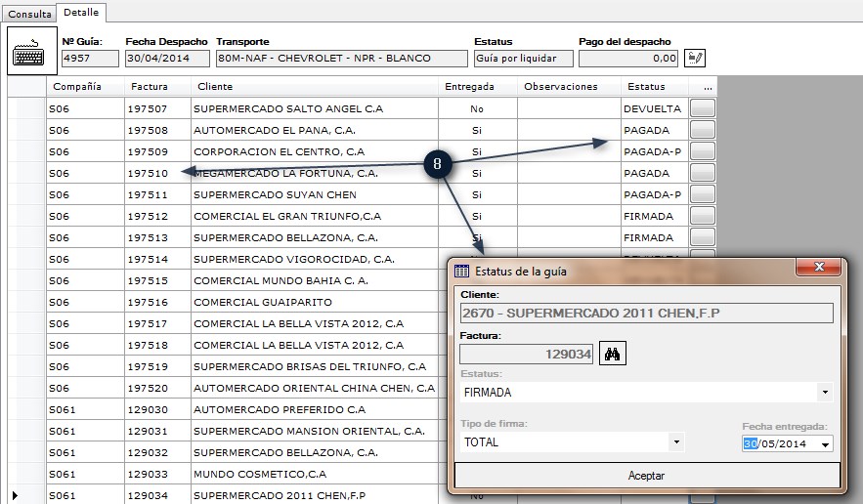Select client AUTOMERCADO ORIENTAL CHINA CHEN, C.A

point(315,388)
